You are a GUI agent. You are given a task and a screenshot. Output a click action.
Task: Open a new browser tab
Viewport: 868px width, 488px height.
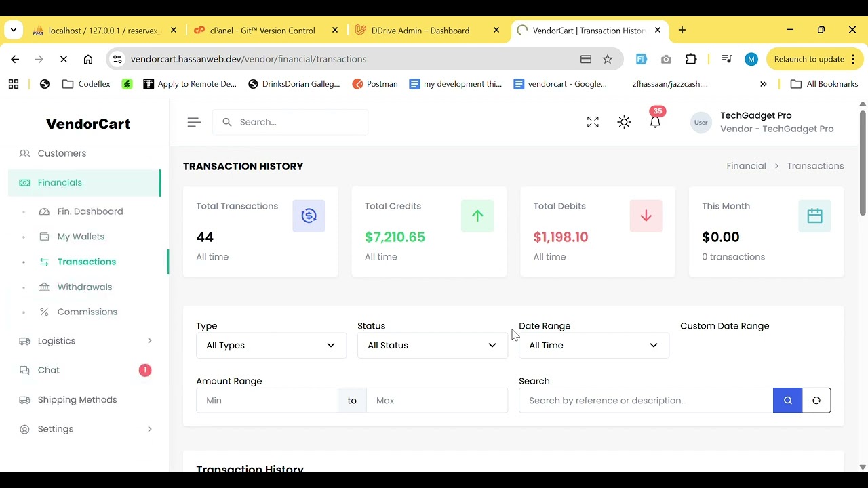click(682, 30)
